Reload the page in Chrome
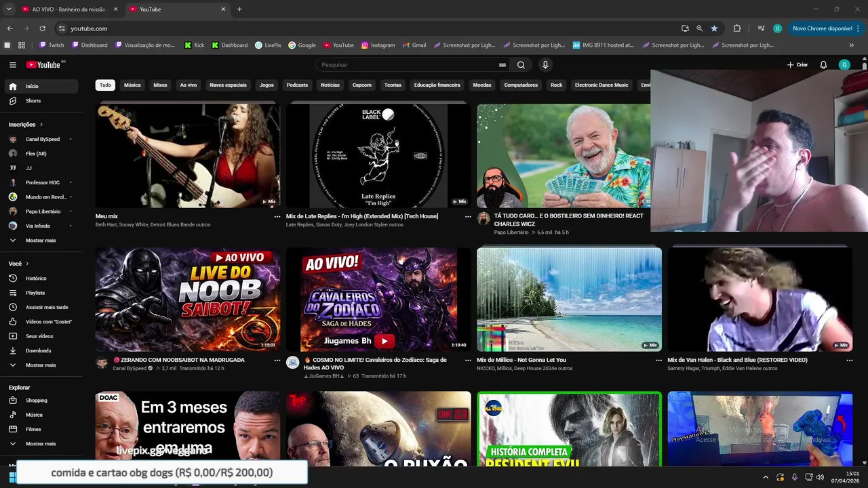 (42, 28)
